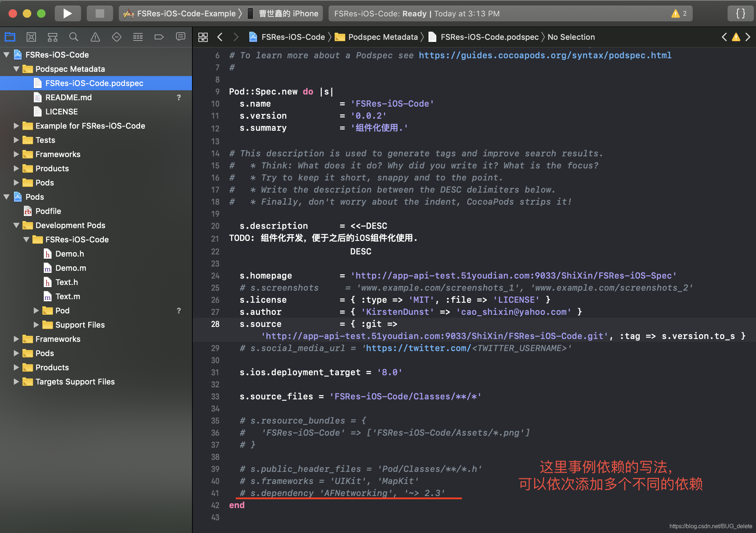This screenshot has width=756, height=533.
Task: Select FSRes-iOS-Code.podspec in navigator
Action: point(96,83)
